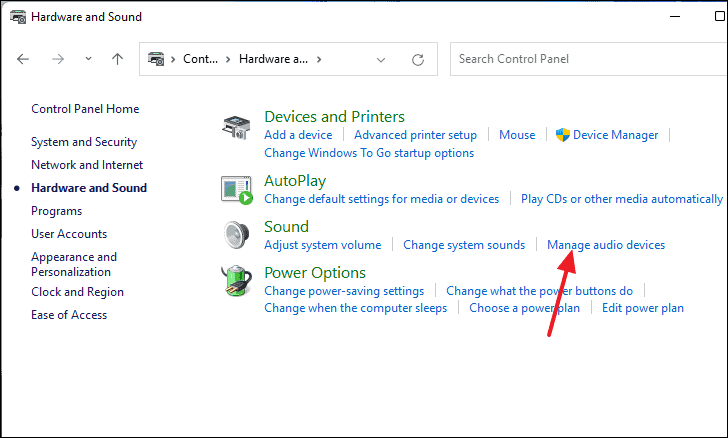Viewport: 728px width, 438px height.
Task: Open the Programs category
Action: coord(56,211)
